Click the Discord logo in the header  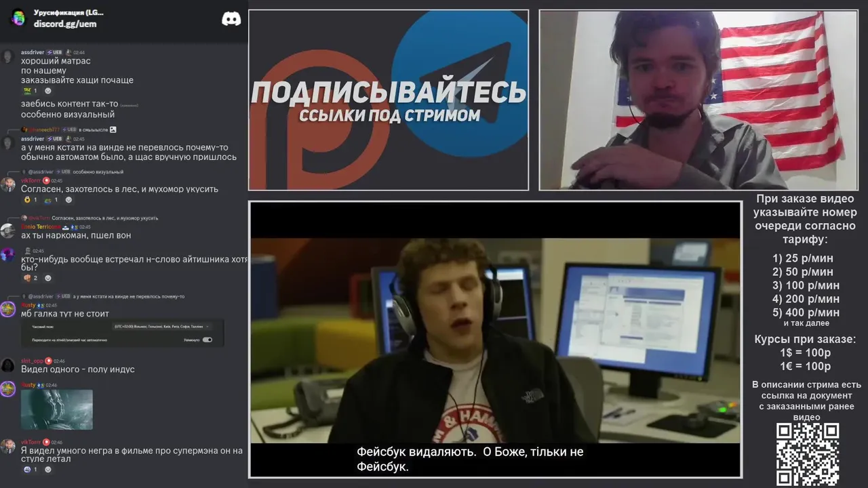[231, 19]
